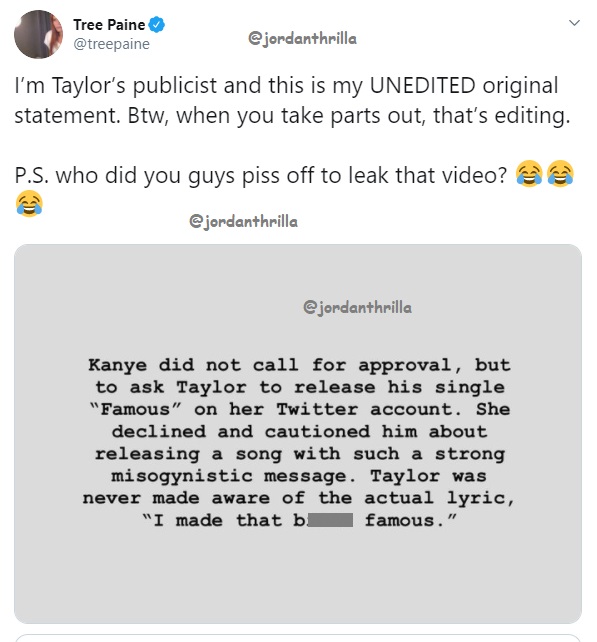Click the word "misogynistic" in the statement

coord(182,476)
